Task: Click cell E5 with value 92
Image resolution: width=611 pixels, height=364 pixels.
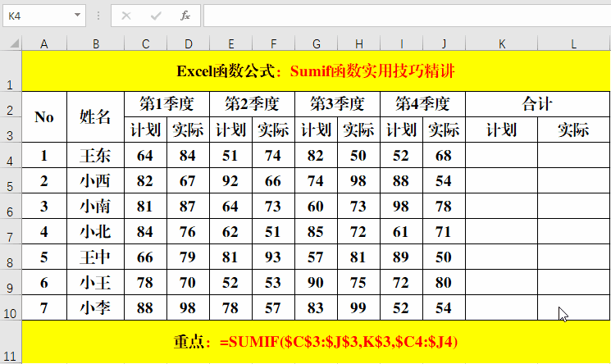Action: (x=231, y=180)
